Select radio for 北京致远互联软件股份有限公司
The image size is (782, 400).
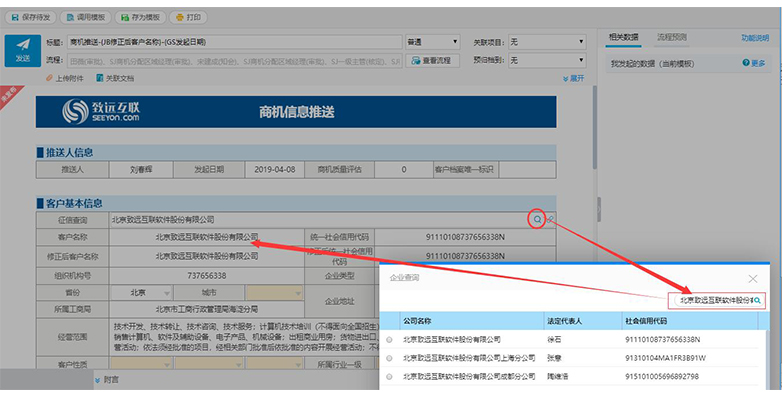point(390,340)
